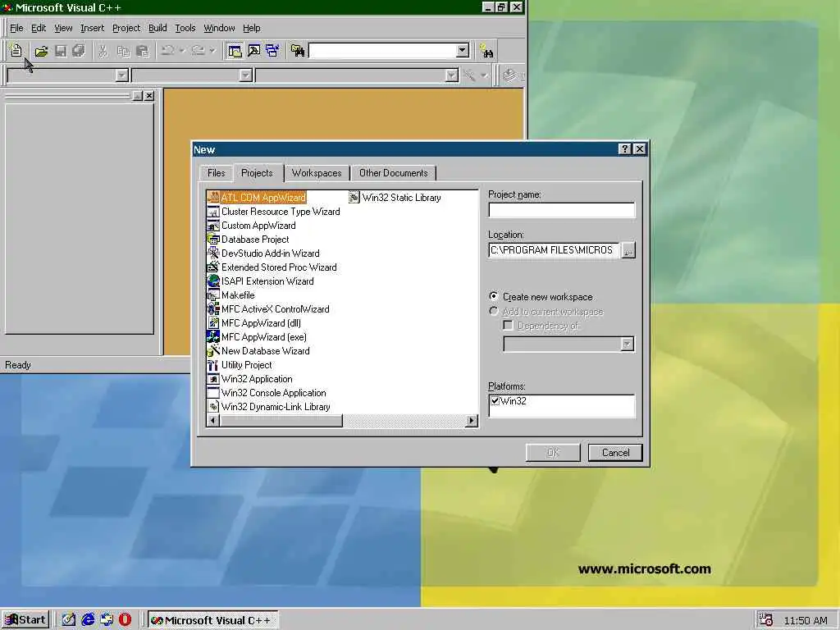Click the Cut toolbar icon
Viewport: 840px width, 630px height.
click(x=103, y=51)
